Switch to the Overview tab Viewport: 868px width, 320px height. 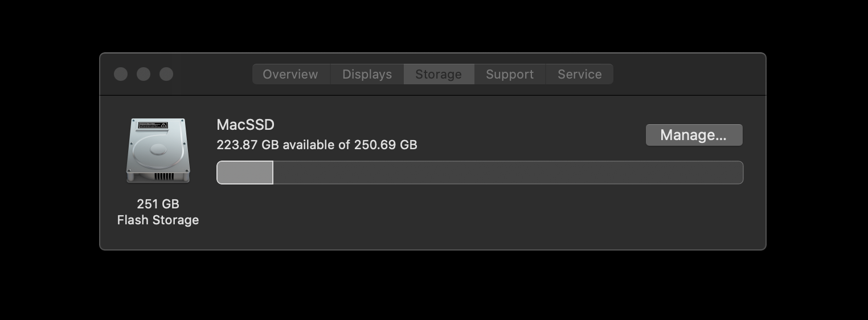(290, 75)
